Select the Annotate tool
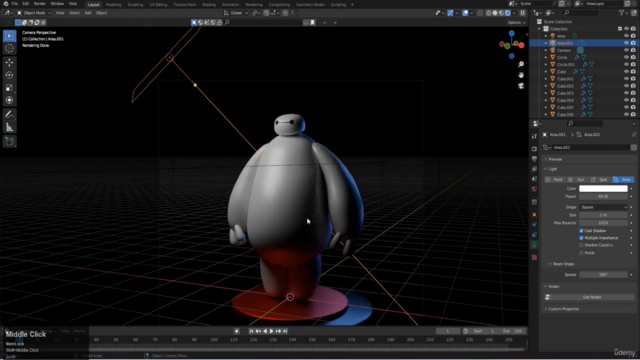Viewport: 640px width, 360px height. [9, 115]
